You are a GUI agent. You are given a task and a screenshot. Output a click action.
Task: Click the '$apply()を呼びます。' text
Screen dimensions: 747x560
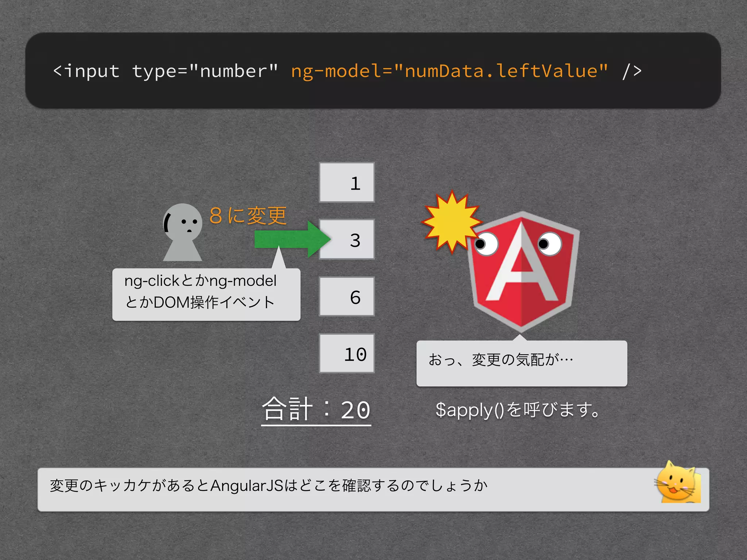pos(518,410)
